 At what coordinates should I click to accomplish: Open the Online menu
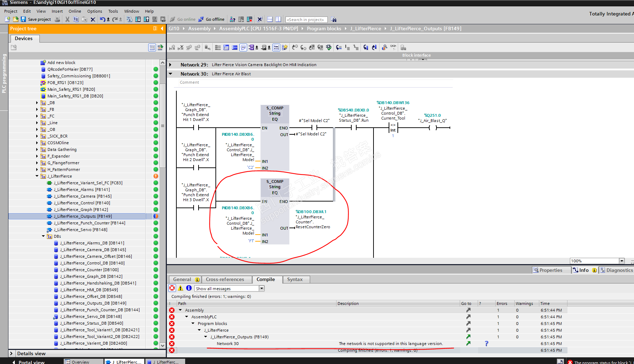pyautogui.click(x=75, y=11)
